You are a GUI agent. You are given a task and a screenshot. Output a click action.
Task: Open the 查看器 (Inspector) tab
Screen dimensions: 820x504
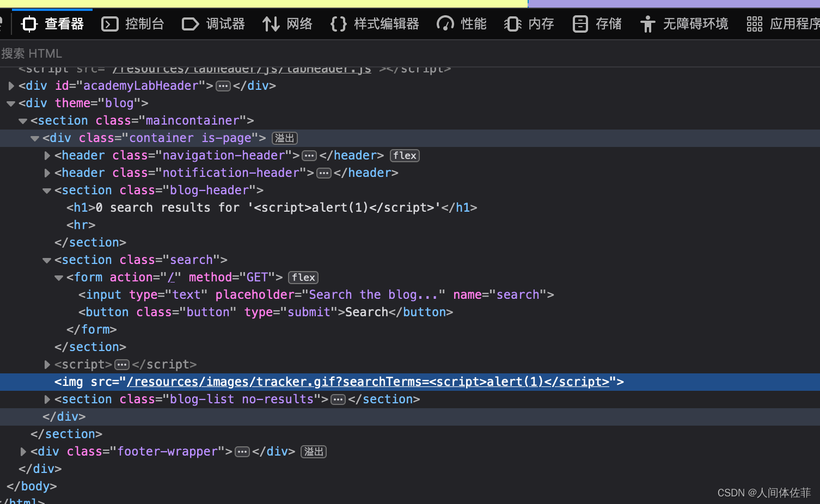(x=52, y=24)
